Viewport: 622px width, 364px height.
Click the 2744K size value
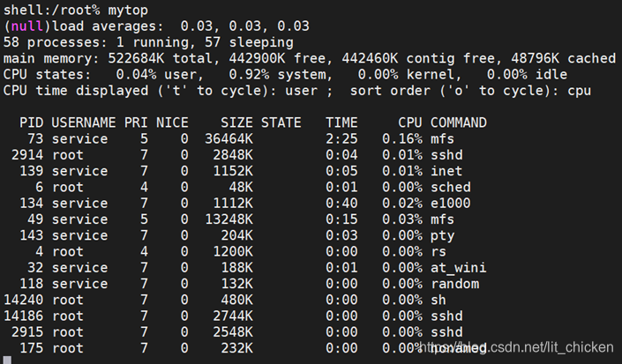pos(233,316)
